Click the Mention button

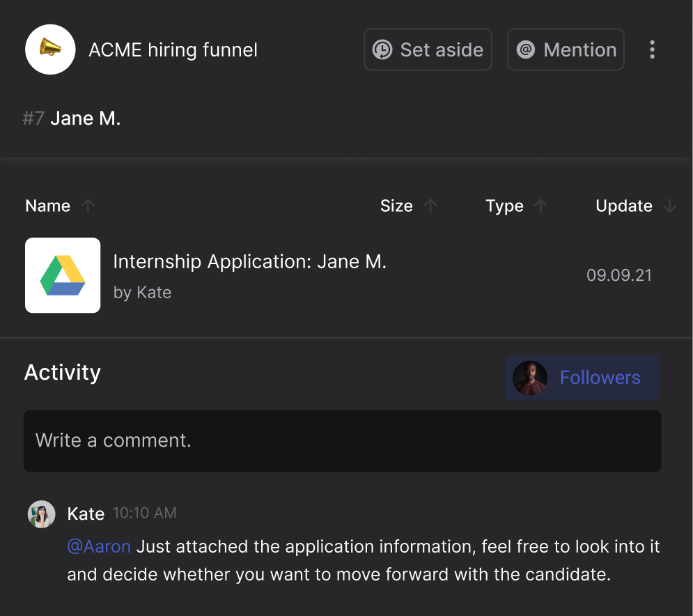566,49
